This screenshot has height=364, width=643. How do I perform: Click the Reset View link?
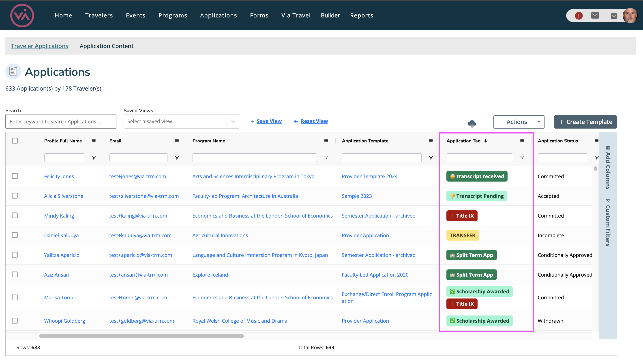314,121
